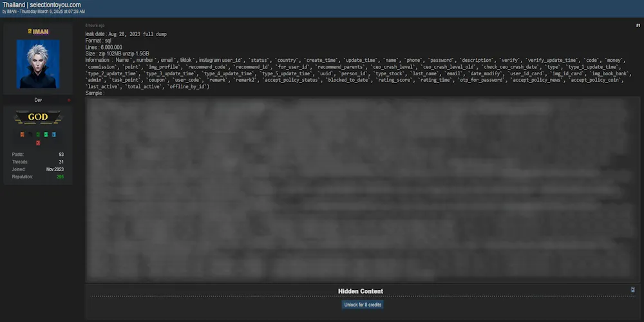
Task: Click the "Sample :" label
Action: point(95,93)
